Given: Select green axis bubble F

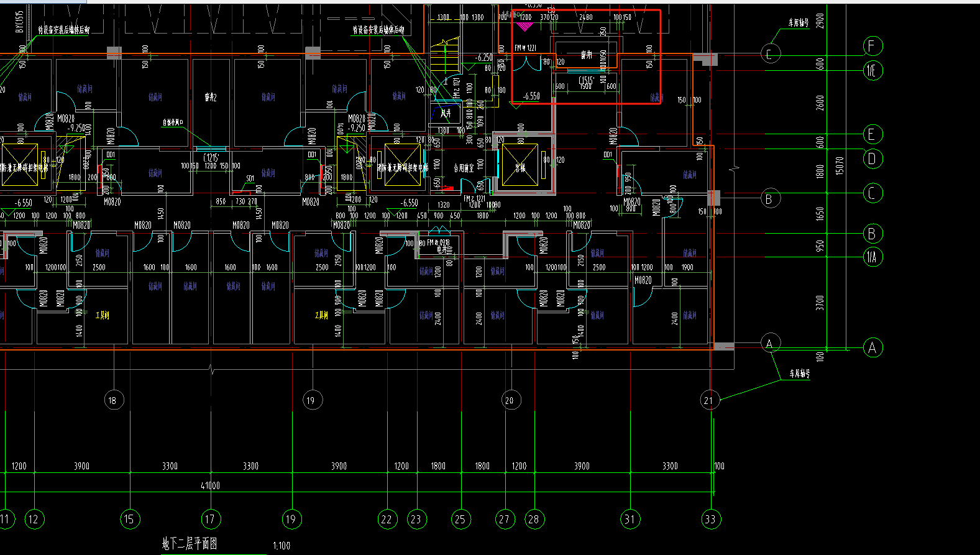Looking at the screenshot, I should click(x=872, y=46).
